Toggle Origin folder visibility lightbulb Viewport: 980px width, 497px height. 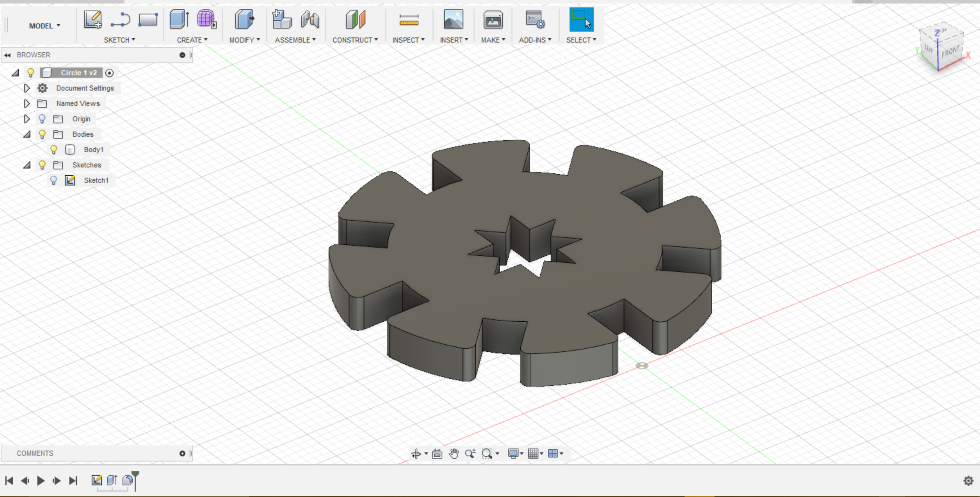click(x=42, y=119)
